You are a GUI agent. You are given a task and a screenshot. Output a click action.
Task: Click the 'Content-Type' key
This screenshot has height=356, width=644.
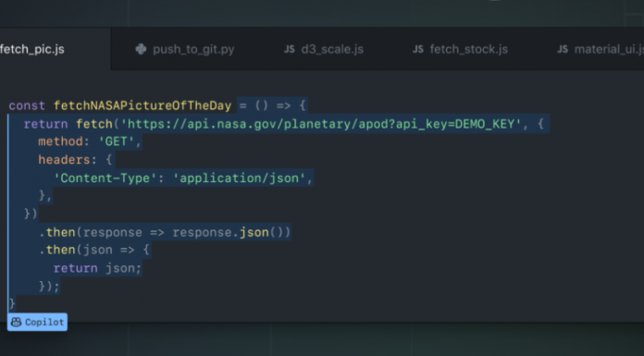105,178
